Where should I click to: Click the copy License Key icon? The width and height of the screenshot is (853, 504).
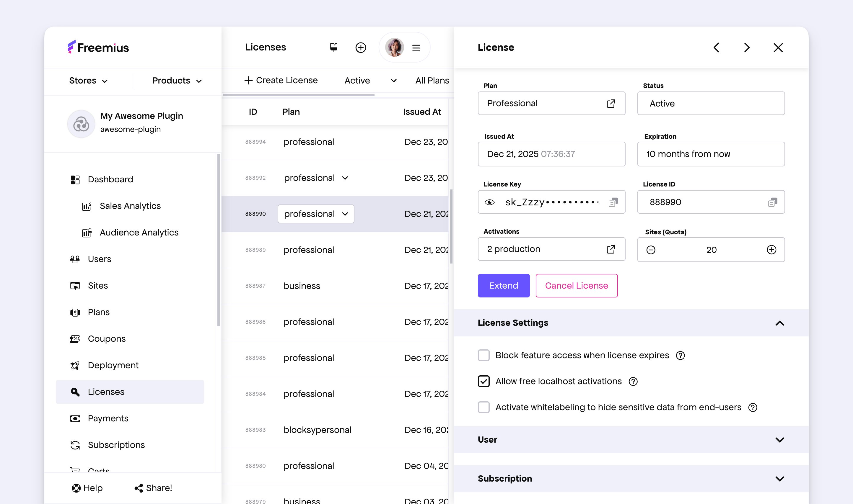613,202
